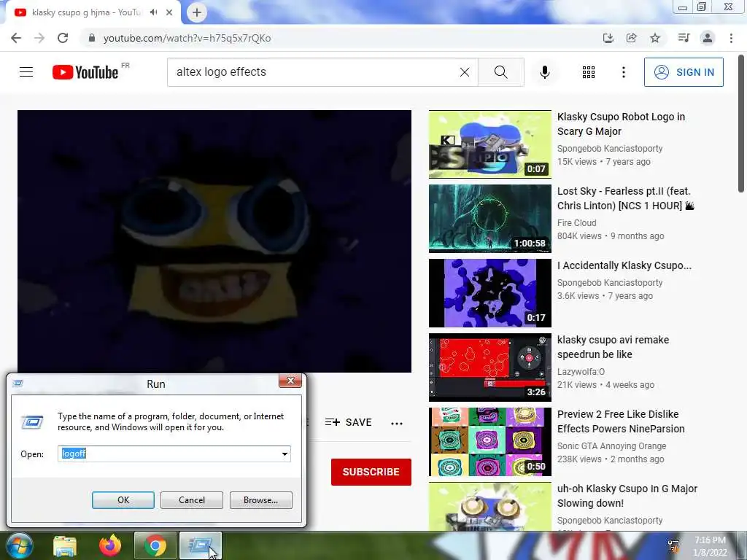The height and width of the screenshot is (560, 747).
Task: Open the klasky csupo avi remake thumbnail
Action: (489, 367)
